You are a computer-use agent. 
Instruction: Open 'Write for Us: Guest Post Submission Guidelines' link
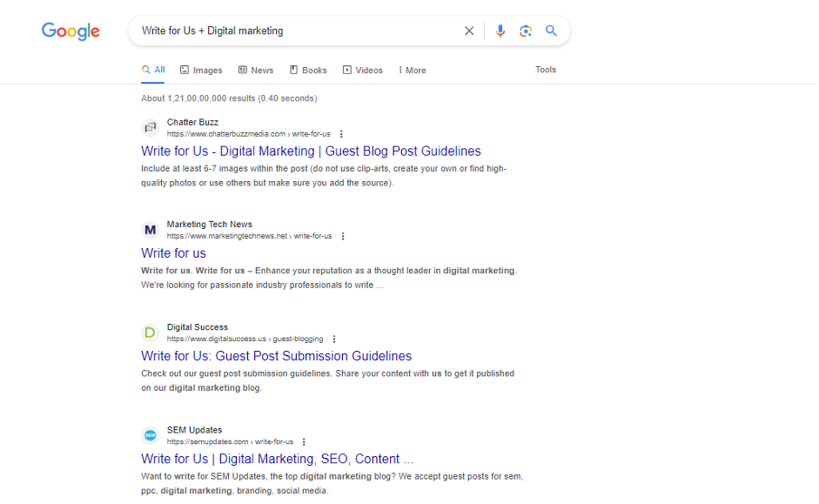pyautogui.click(x=276, y=356)
